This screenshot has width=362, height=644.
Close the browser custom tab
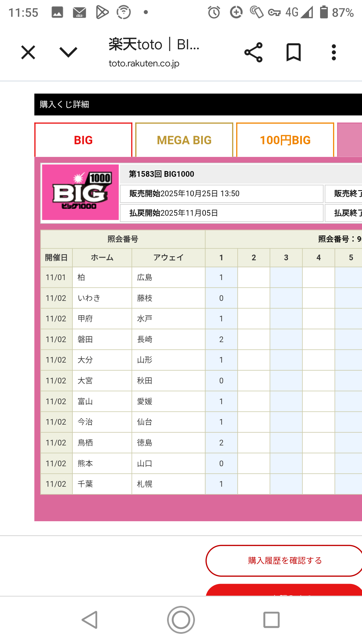click(x=28, y=53)
